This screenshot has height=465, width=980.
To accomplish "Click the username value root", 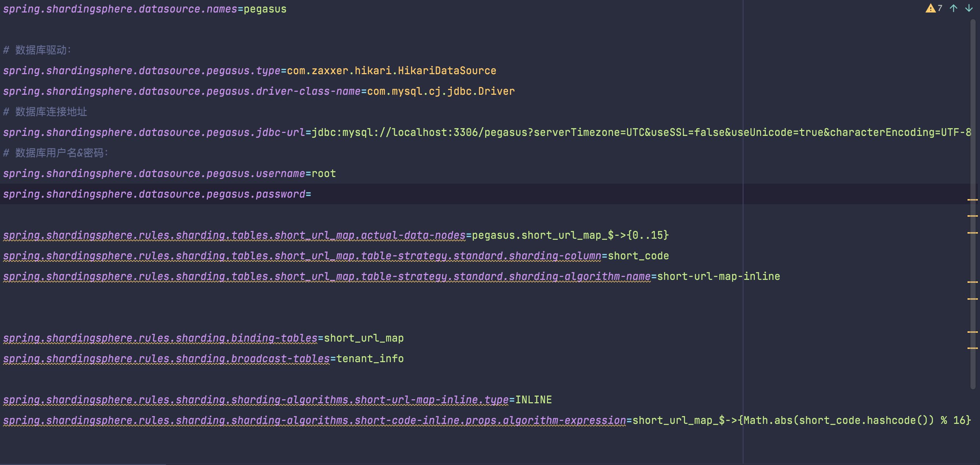I will tap(324, 174).
